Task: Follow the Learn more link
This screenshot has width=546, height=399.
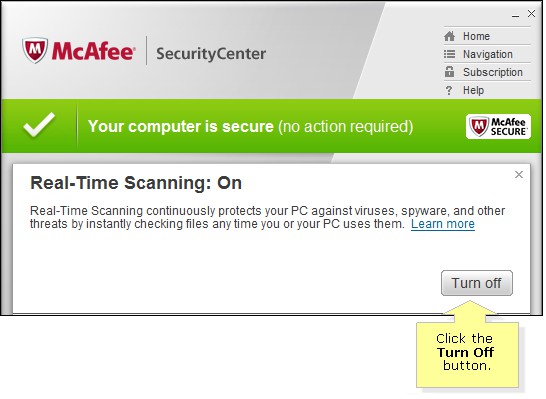Action: [x=443, y=224]
